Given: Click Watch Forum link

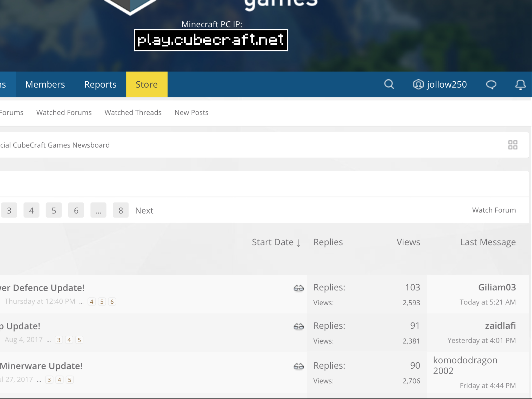Looking at the screenshot, I should point(494,210).
